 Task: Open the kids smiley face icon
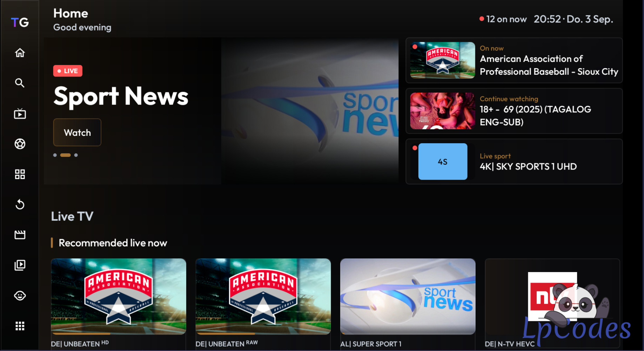pos(20,296)
